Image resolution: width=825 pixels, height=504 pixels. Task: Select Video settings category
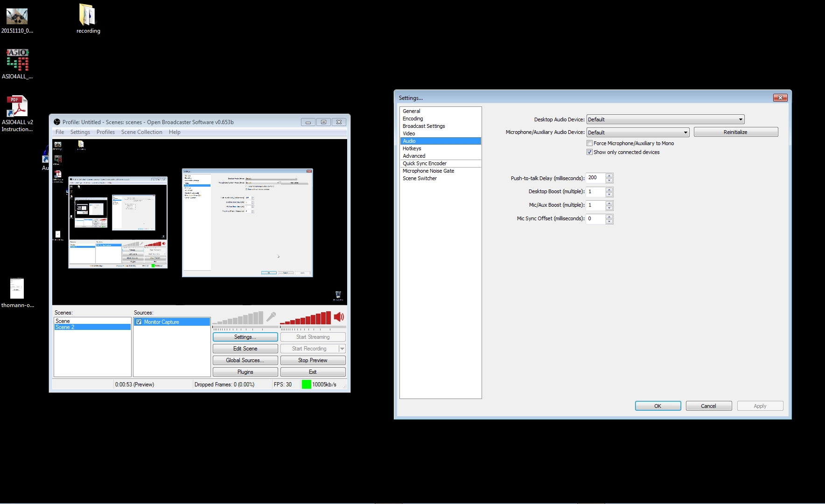point(440,133)
